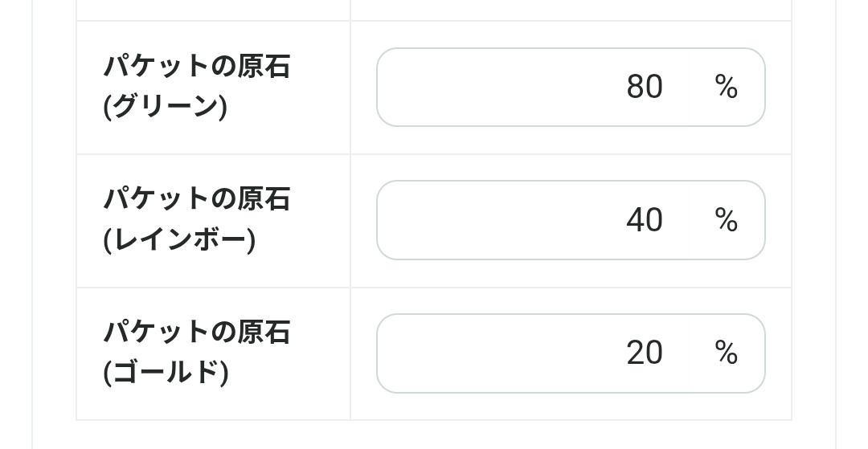The image size is (868, 449).
Task: Click パケットの原石 heading above (ゴールド)
Action: (x=197, y=332)
